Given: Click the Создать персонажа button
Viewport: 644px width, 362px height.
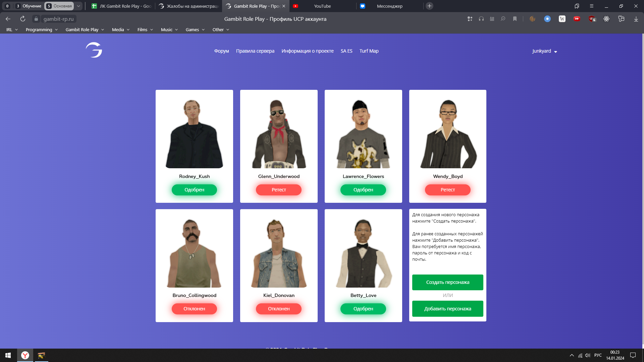Looking at the screenshot, I should point(447,282).
